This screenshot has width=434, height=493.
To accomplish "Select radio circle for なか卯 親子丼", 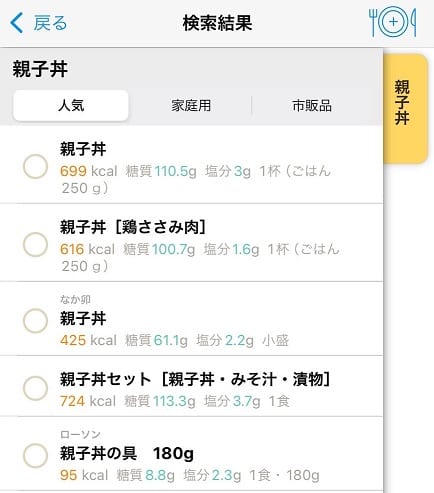I will [x=35, y=321].
